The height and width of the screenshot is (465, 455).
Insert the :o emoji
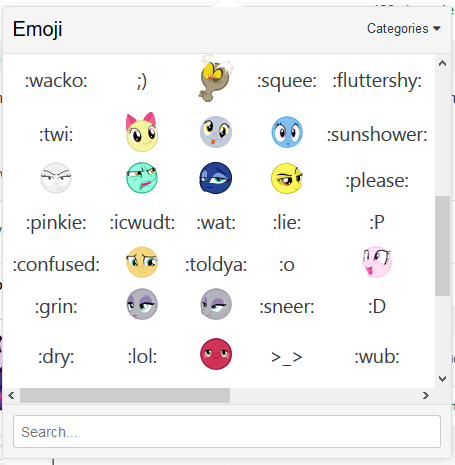pos(287,265)
